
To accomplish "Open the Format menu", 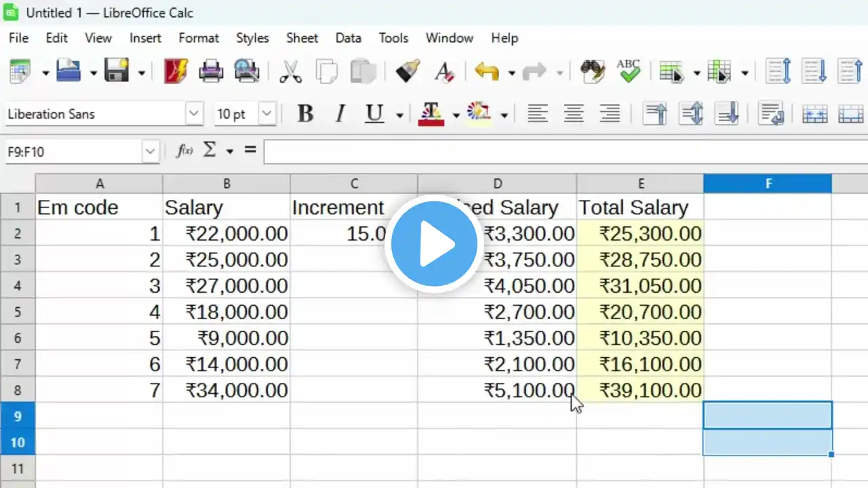I will (x=199, y=38).
